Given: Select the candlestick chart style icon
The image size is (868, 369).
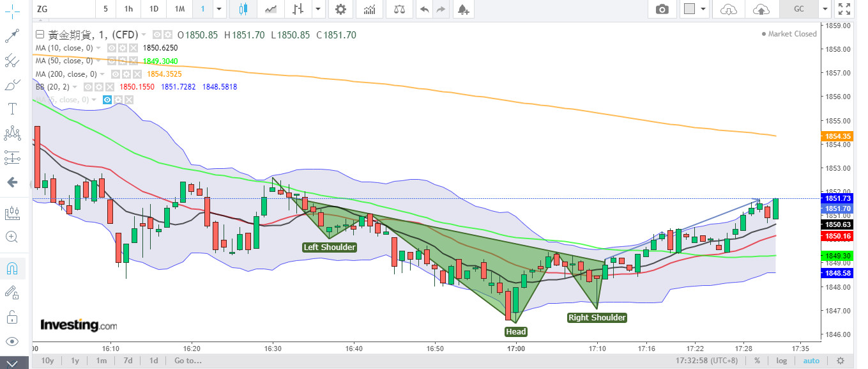Looking at the screenshot, I should pos(243,9).
